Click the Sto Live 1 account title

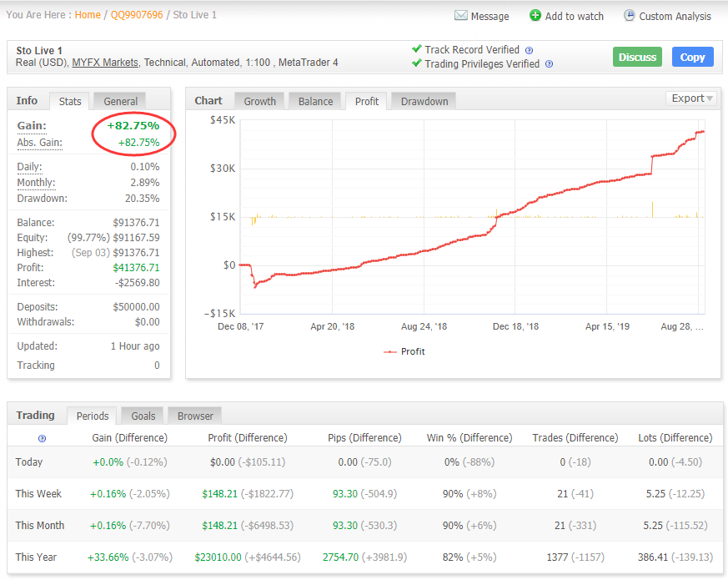pos(39,51)
